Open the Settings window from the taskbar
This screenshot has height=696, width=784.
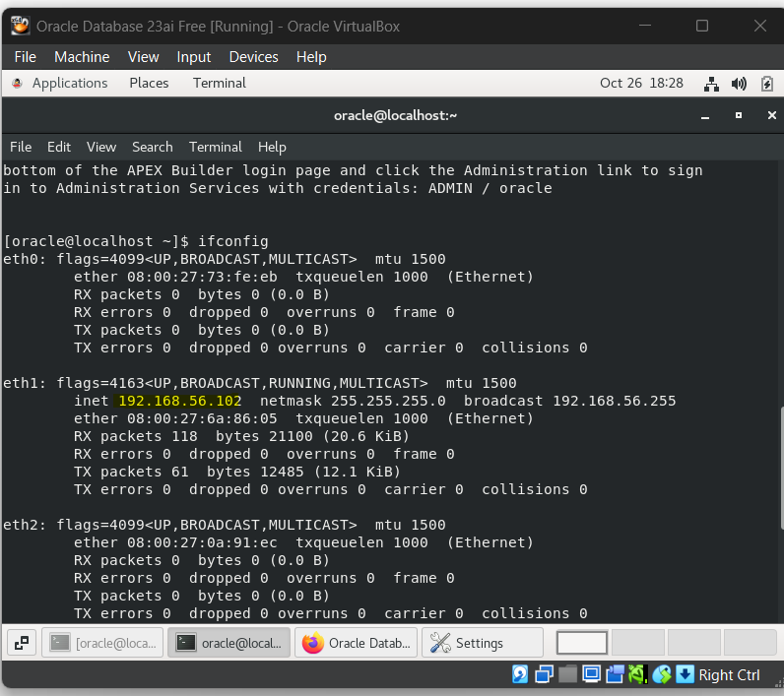pos(482,643)
